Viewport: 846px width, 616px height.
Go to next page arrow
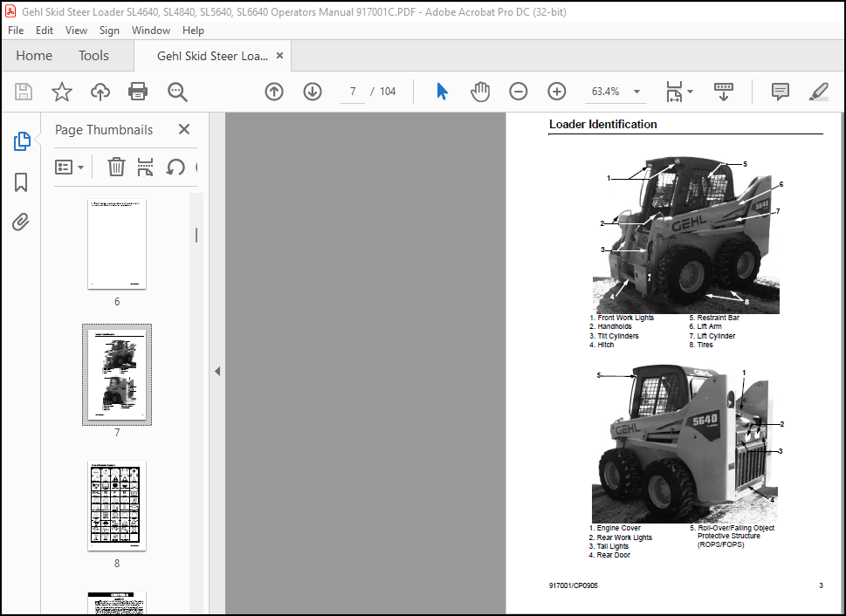point(313,92)
